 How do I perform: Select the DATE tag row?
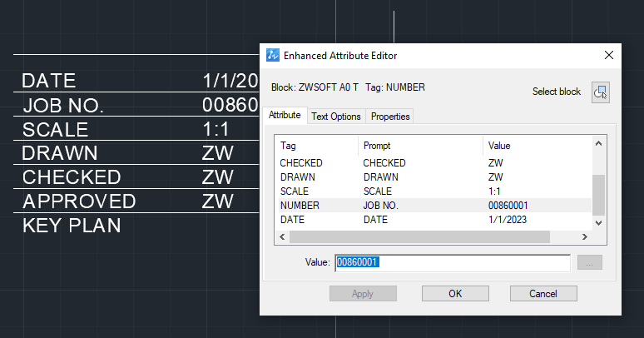435,220
